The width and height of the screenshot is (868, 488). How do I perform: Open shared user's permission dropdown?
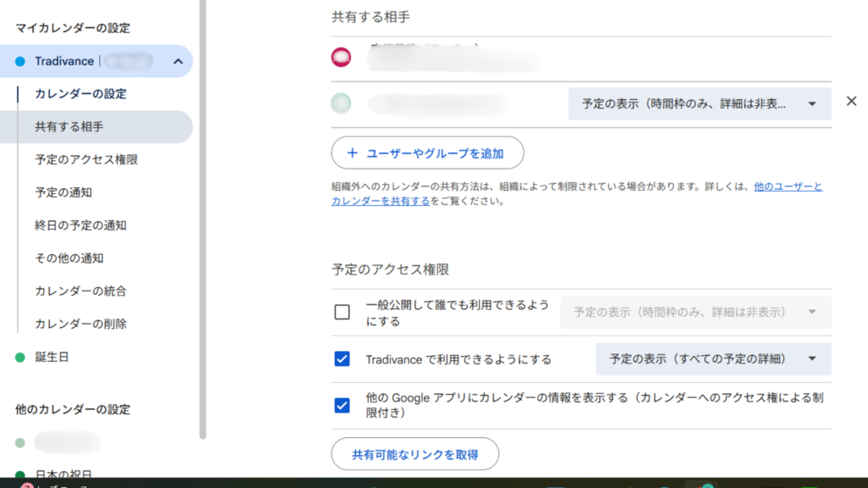(698, 103)
